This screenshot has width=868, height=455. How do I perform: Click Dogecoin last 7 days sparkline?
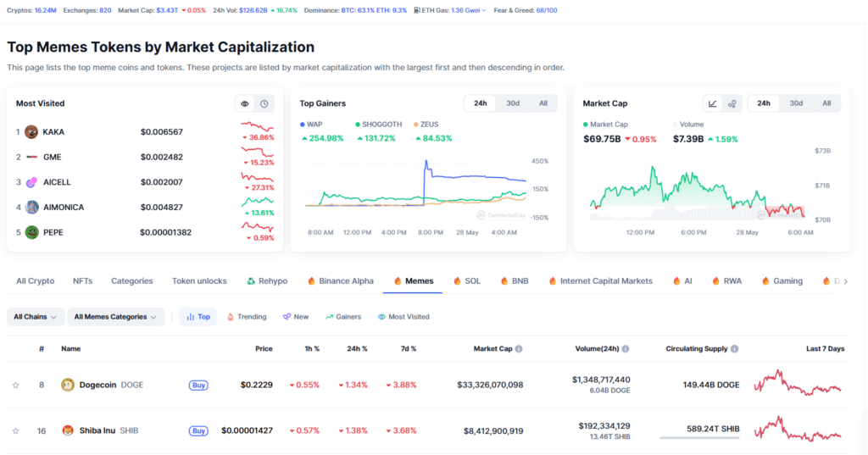pos(798,382)
